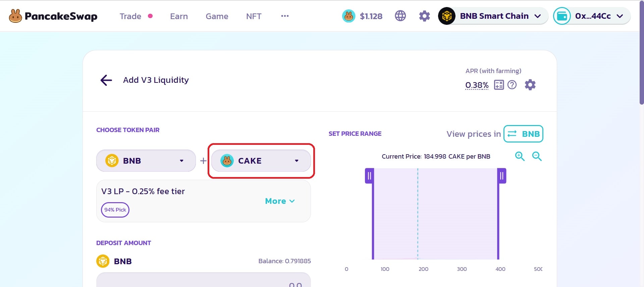644x287 pixels.
Task: Click the APR help question mark
Action: [x=512, y=85]
